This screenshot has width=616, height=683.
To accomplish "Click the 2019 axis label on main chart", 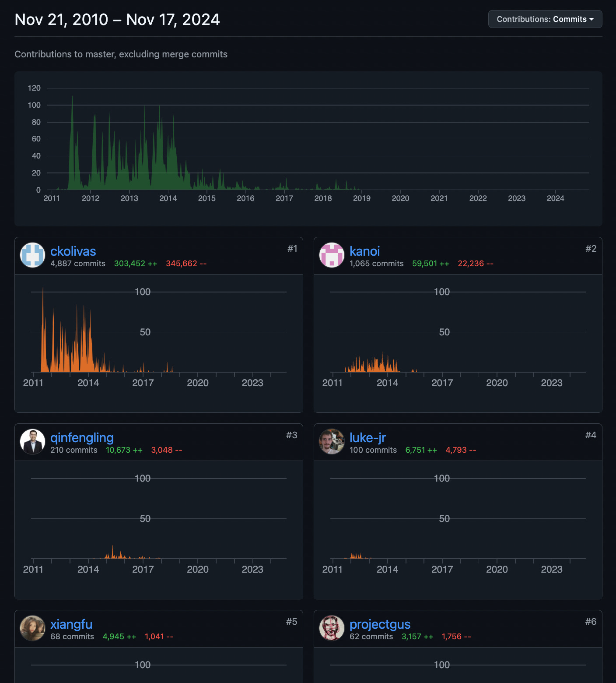I will pos(362,198).
